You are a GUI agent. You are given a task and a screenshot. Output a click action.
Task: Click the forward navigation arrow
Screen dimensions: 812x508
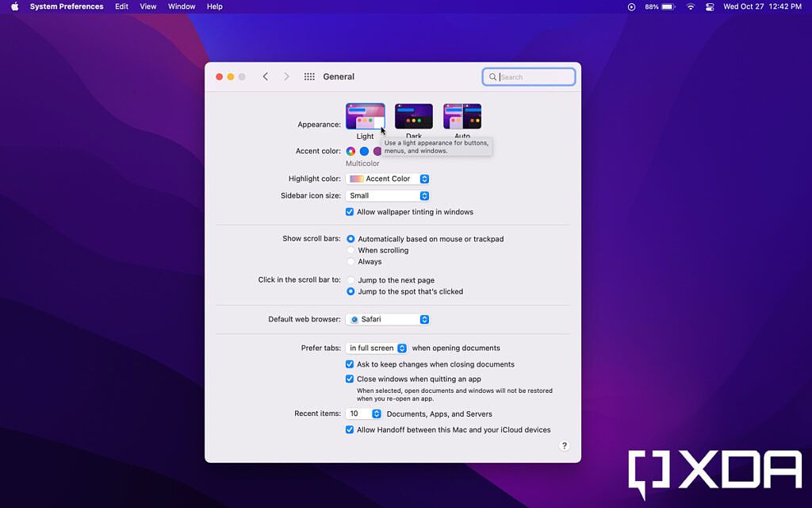(286, 76)
